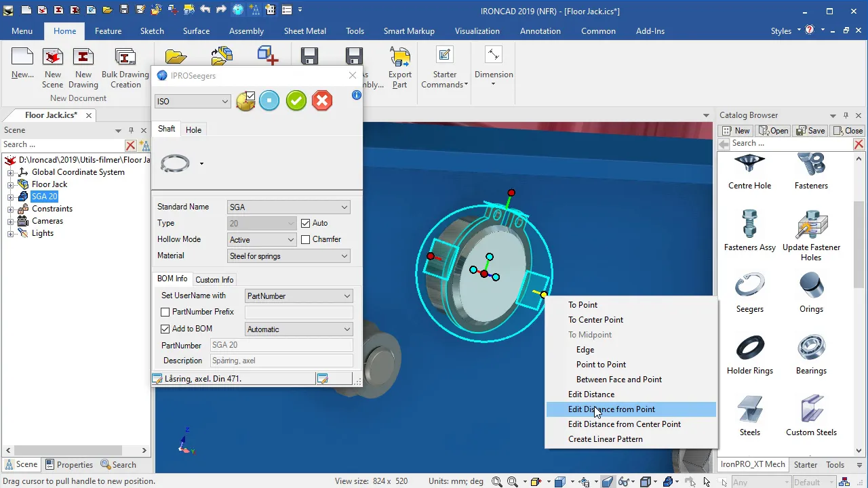Open the Sheet Metal ribbon tab
This screenshot has height=488, width=868.
(305, 31)
